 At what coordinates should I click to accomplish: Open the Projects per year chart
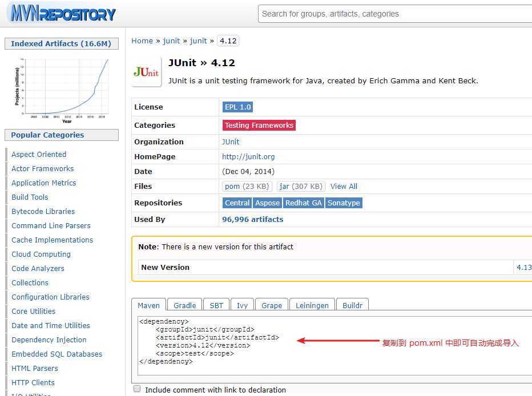click(62, 90)
